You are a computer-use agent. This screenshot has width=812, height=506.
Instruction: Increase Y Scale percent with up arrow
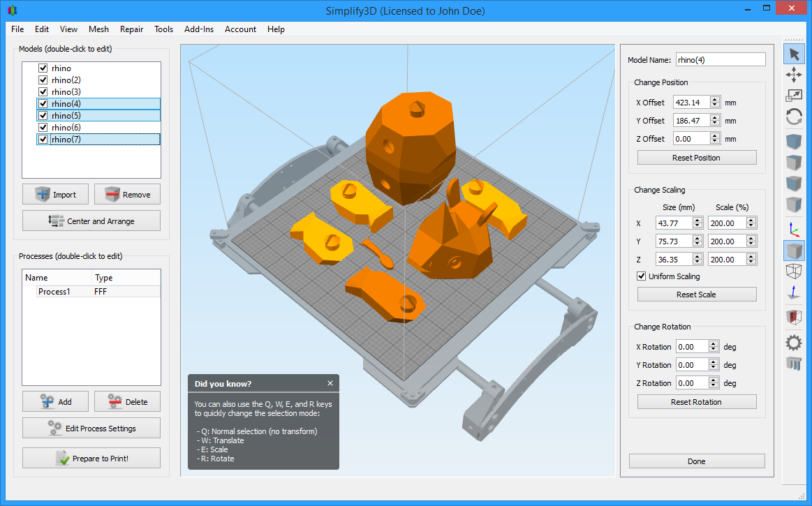tap(751, 238)
